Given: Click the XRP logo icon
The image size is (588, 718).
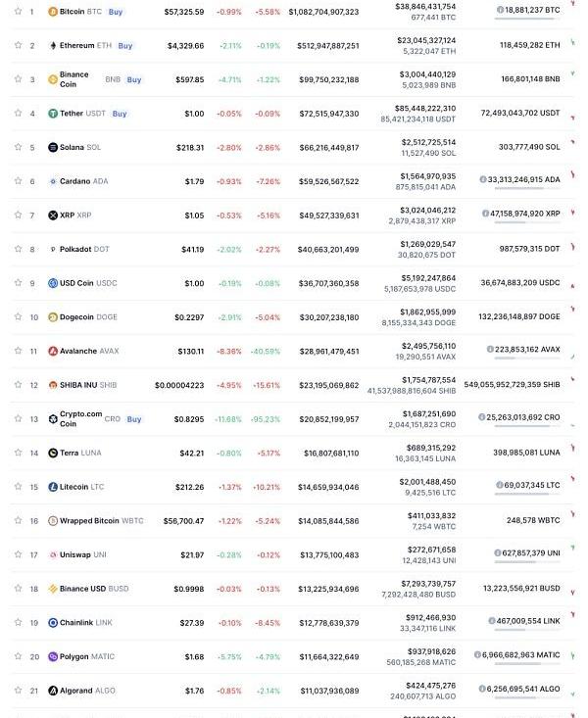Looking at the screenshot, I should point(53,215).
